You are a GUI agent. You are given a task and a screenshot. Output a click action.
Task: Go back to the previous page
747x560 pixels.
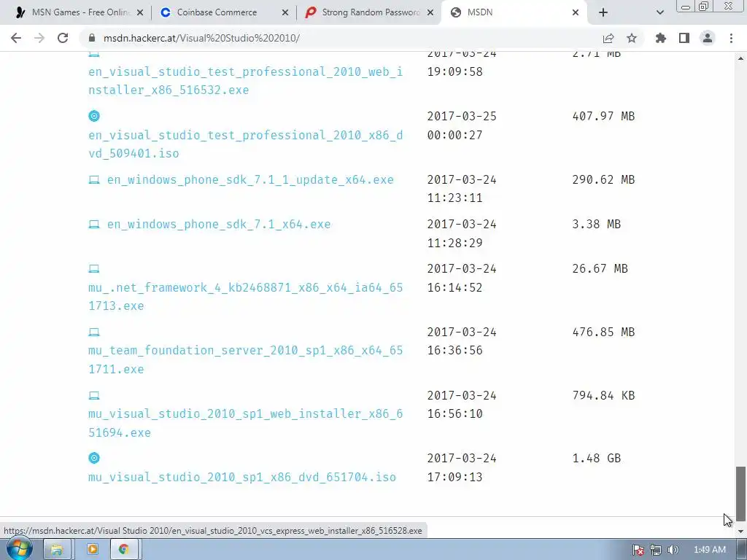16,38
